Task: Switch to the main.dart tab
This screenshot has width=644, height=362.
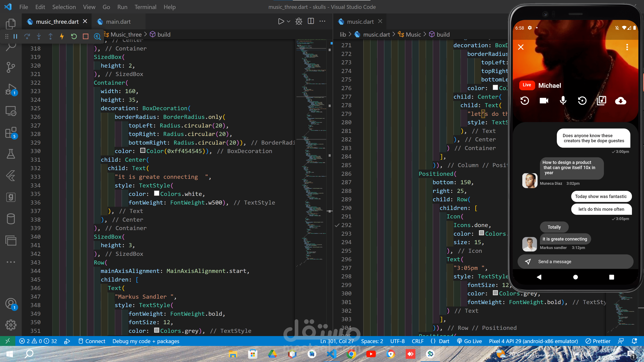Action: (118, 22)
